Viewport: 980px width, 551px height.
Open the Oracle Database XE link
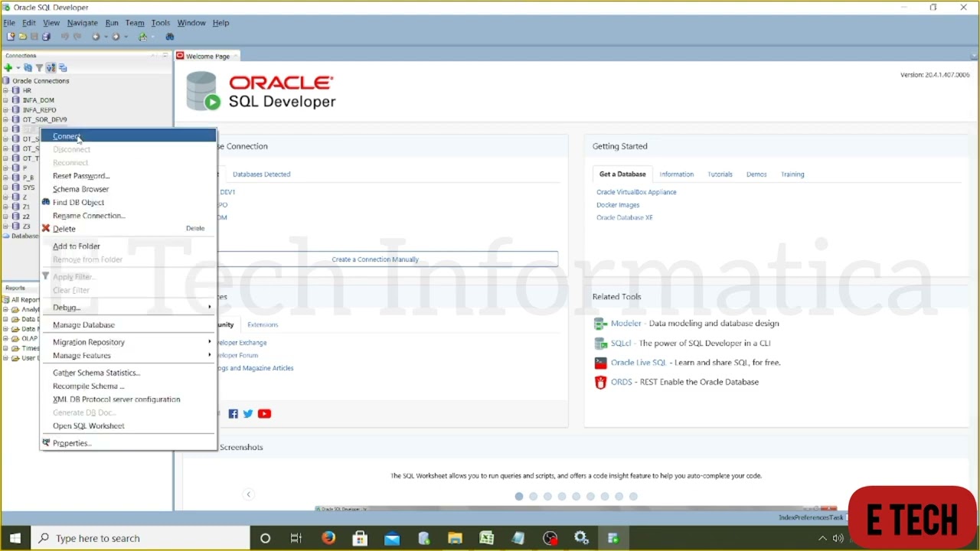point(625,218)
